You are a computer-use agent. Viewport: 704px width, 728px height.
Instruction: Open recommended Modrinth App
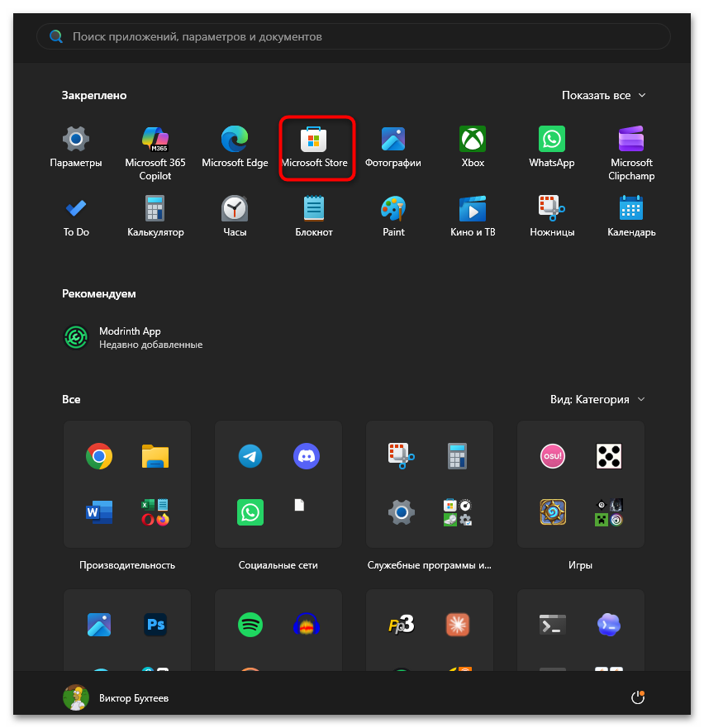(x=133, y=337)
